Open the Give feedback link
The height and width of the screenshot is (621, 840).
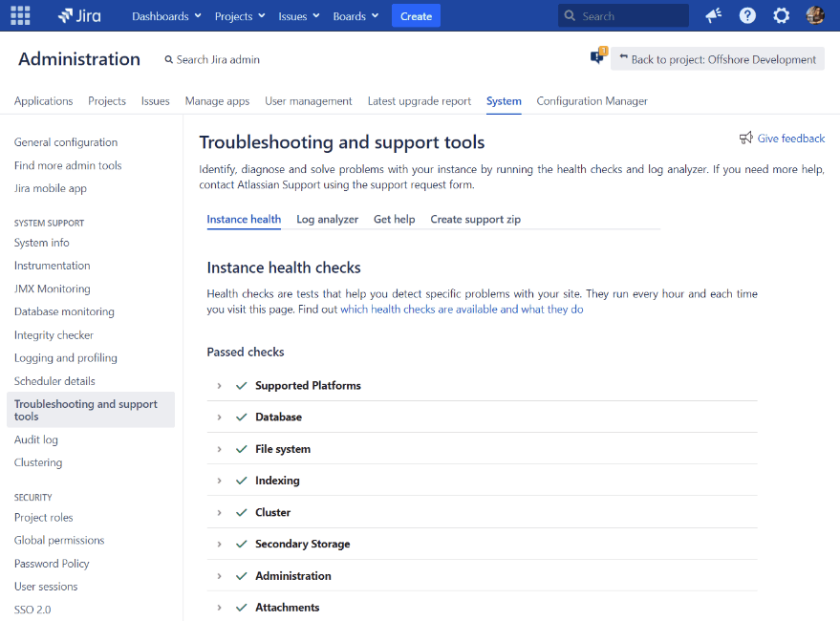(790, 138)
